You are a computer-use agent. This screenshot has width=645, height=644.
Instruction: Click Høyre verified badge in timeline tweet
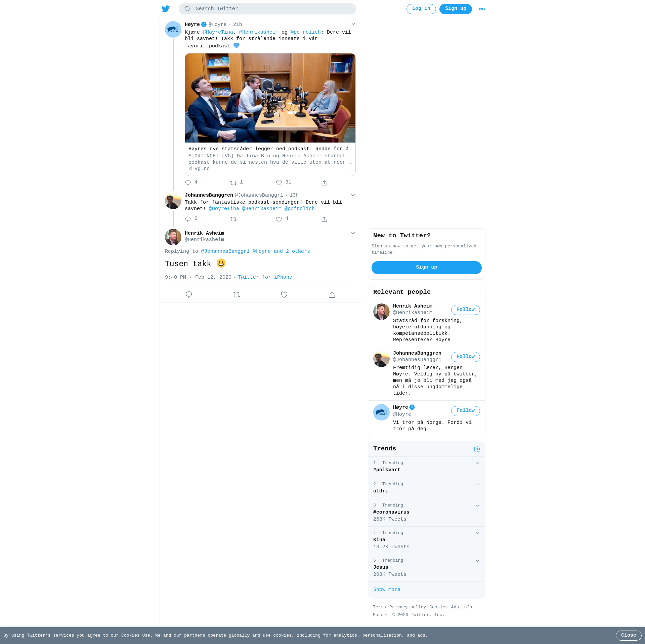point(204,24)
